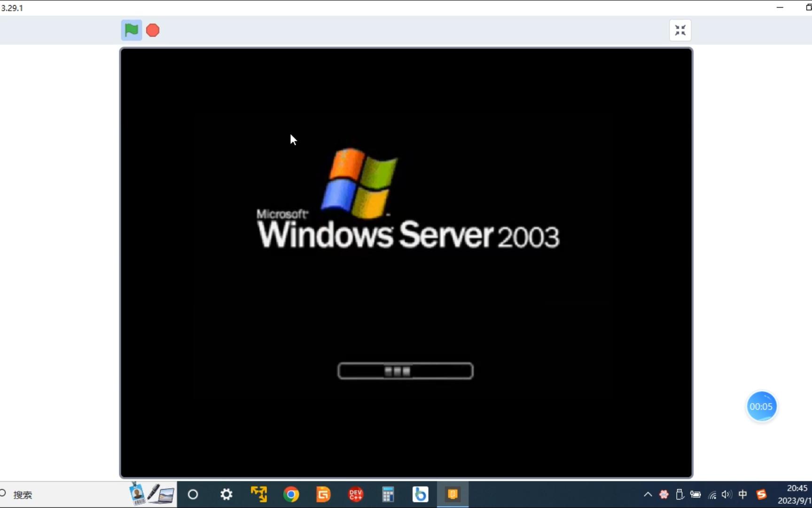Show hidden system tray icons
812x508 pixels.
tap(648, 494)
